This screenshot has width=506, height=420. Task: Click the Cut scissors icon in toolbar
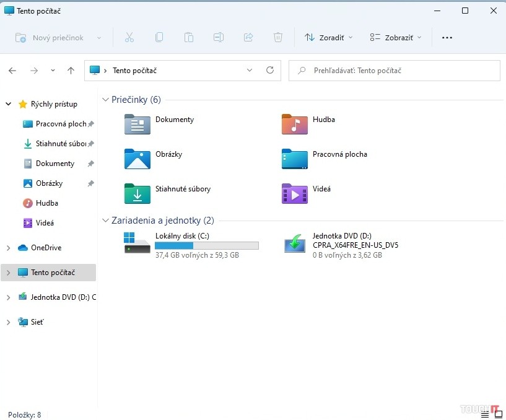click(129, 38)
